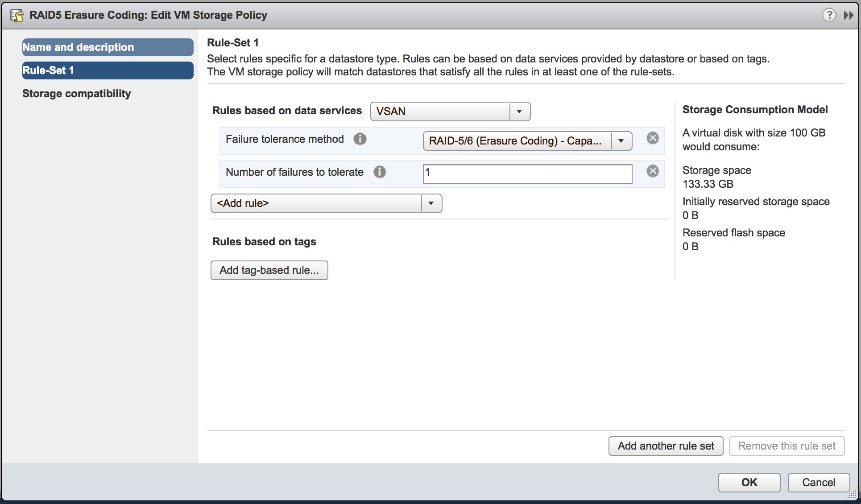The image size is (861, 504).
Task: Select Rule-Set 1 in sidebar
Action: pyautogui.click(x=108, y=70)
